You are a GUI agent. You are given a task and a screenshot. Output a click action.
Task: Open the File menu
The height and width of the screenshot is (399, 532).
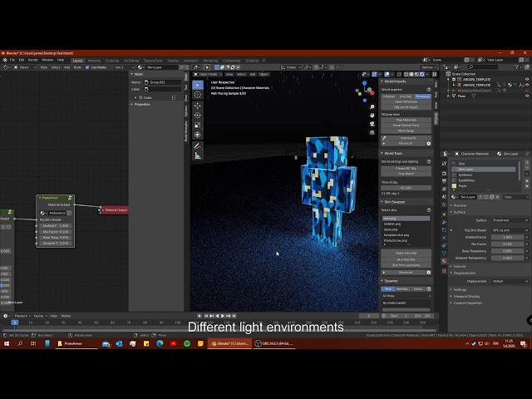click(12, 60)
